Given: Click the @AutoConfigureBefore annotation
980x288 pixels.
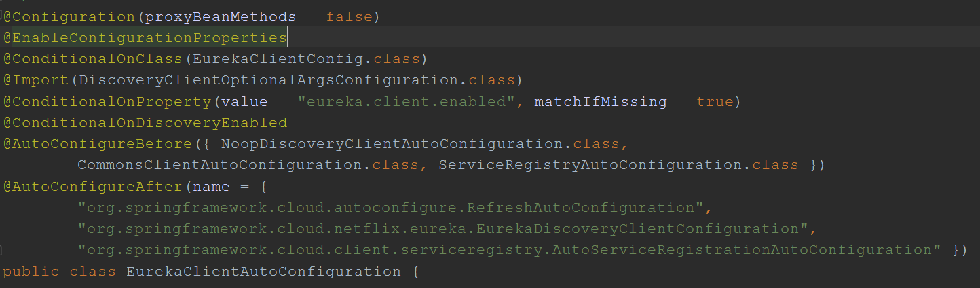Looking at the screenshot, I should (98, 144).
